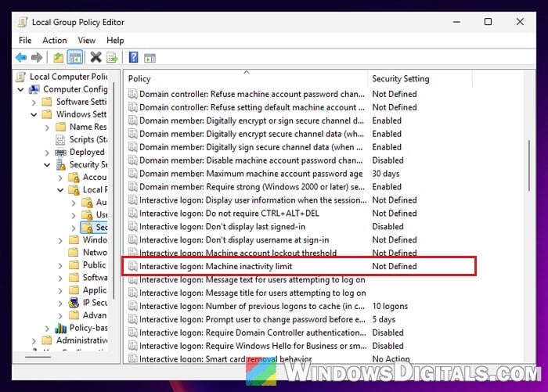Collapse the Local Policies tree node
The height and width of the screenshot is (392, 548).
point(60,190)
